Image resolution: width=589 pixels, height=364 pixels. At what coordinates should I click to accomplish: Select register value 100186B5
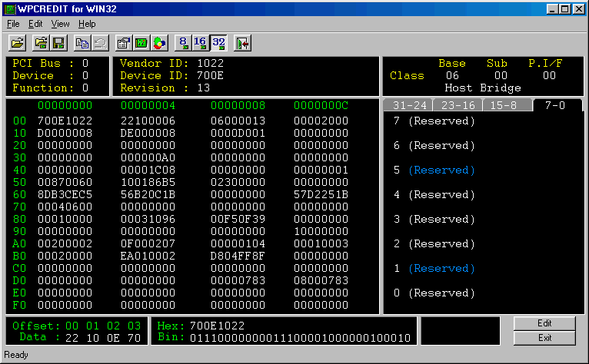148,182
